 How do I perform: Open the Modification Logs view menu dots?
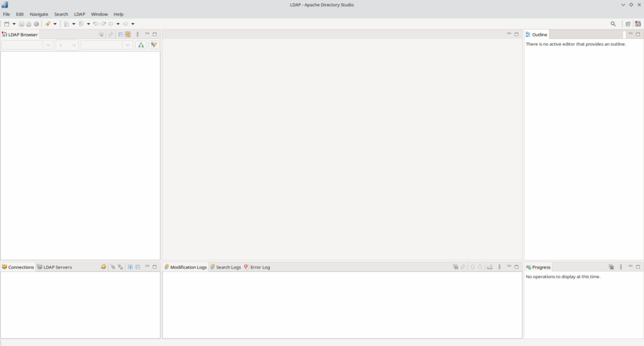[499, 267]
